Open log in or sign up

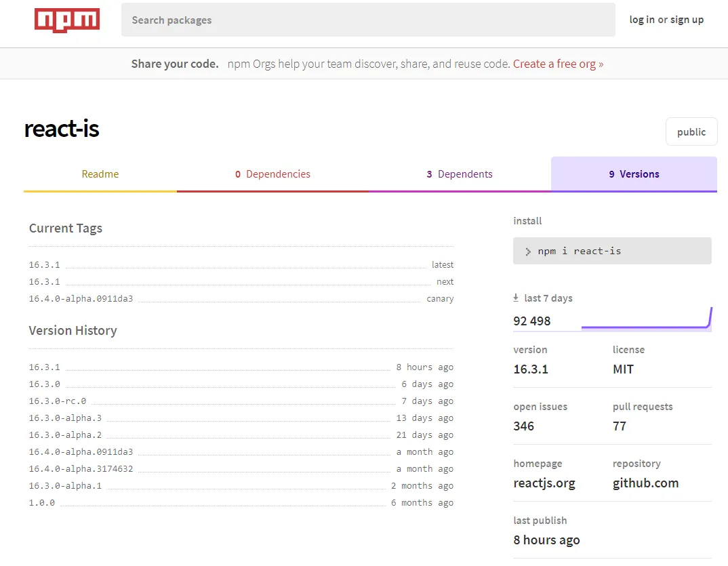666,20
